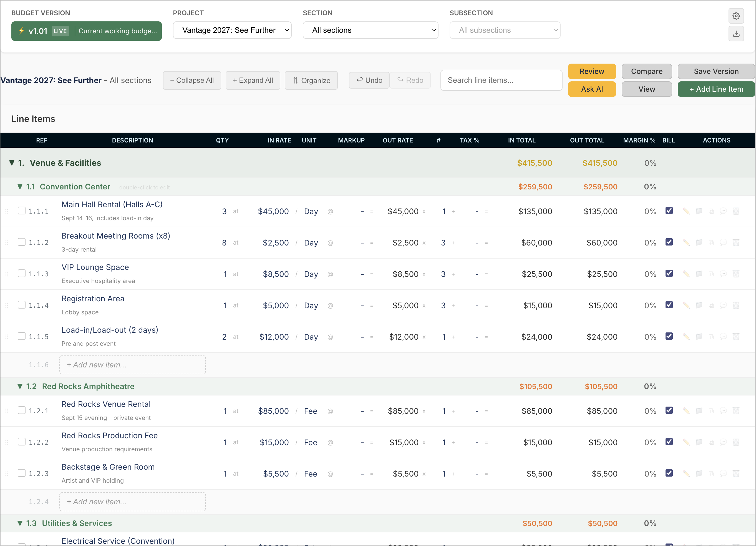Collapse the Venue & Facilities section triangle

pyautogui.click(x=11, y=163)
